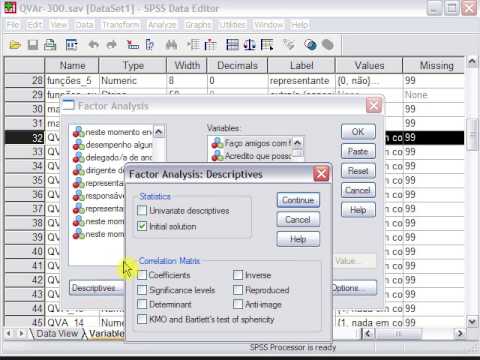Close the Factor Analysis: Descriptives dialog
Viewport: 480px width, 360px height.
pyautogui.click(x=321, y=174)
